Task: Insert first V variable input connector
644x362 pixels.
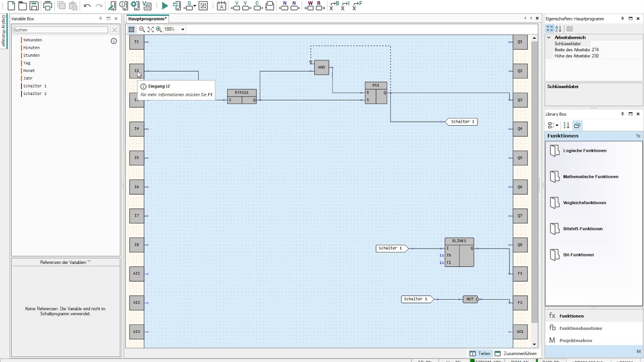Action: click(235, 6)
